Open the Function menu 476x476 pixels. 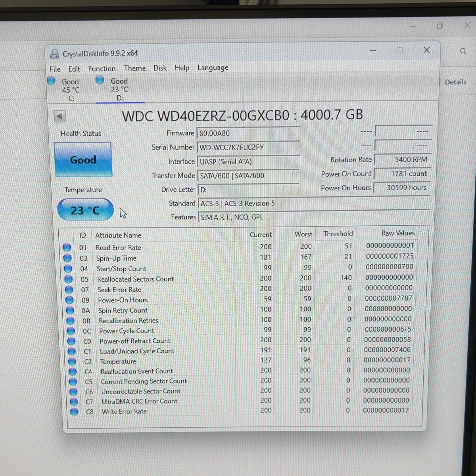coord(102,69)
